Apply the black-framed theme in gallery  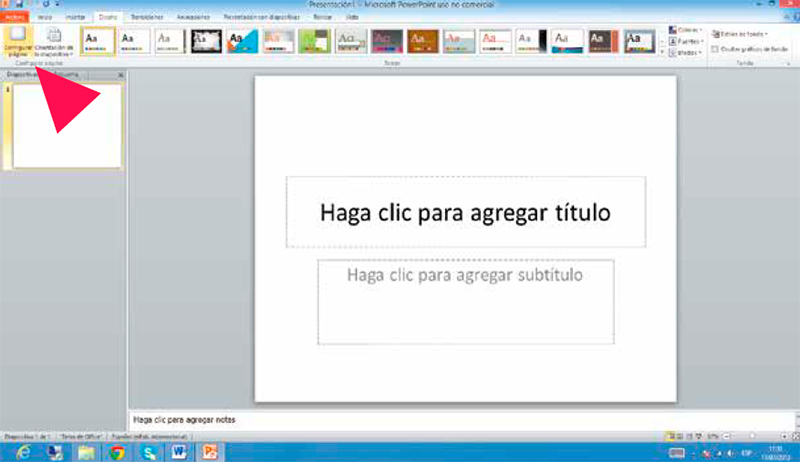(x=205, y=40)
